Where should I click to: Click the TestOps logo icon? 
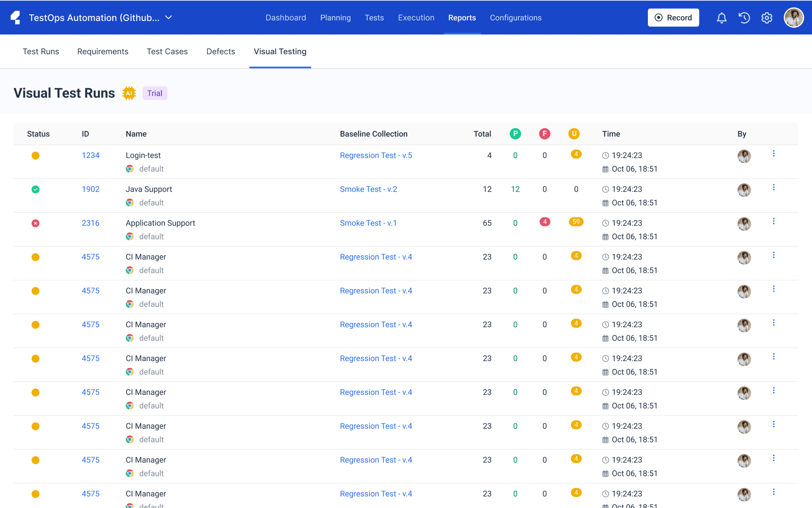pyautogui.click(x=15, y=17)
